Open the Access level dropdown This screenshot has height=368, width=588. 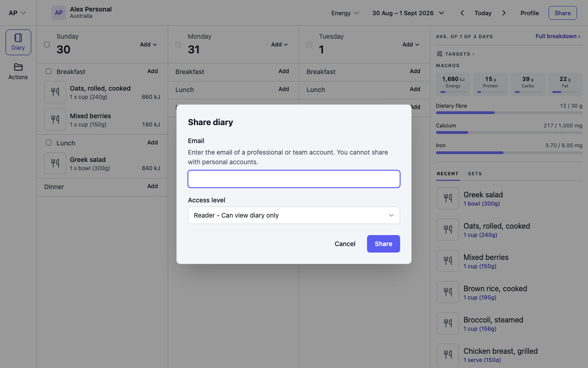[294, 215]
